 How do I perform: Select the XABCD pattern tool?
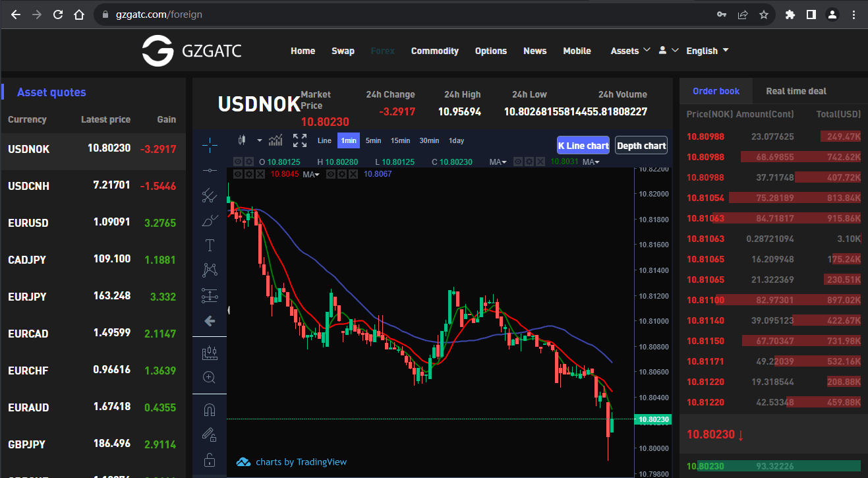pos(210,270)
